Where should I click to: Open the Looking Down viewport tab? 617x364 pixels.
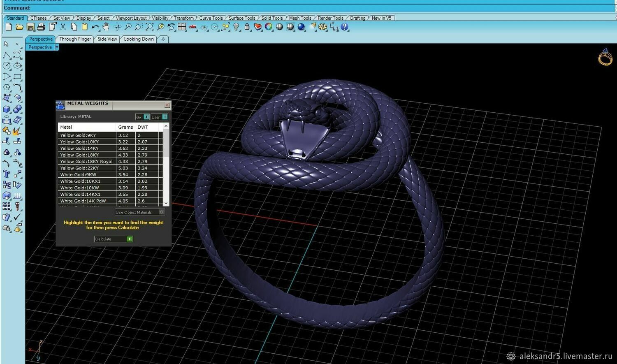click(x=139, y=39)
